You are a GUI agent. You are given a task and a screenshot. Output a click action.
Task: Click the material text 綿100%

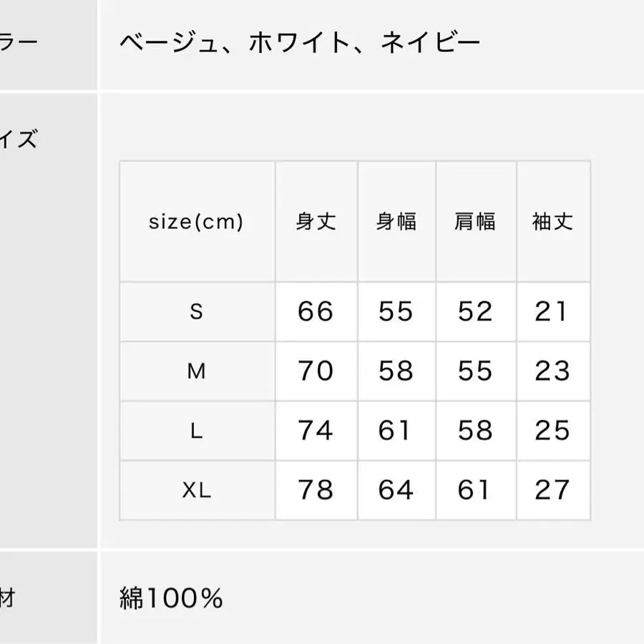click(x=172, y=598)
